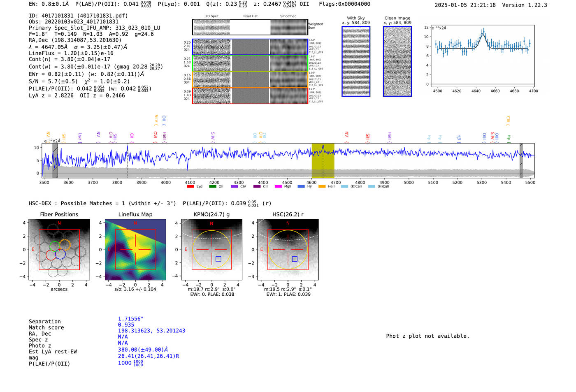
Task: Open the Lineflux Map panel
Action: 135,250
